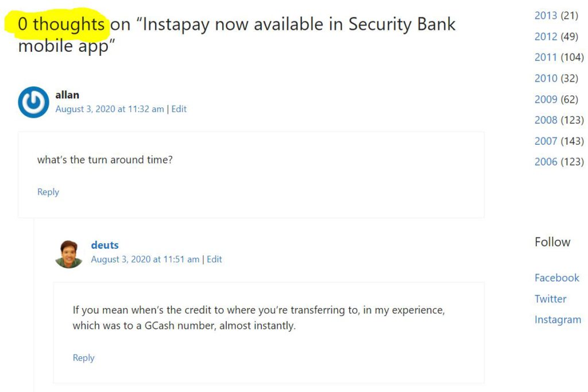The height and width of the screenshot is (392, 588).
Task: Open the August 3, 11:32 am comment permalink
Action: [110, 109]
